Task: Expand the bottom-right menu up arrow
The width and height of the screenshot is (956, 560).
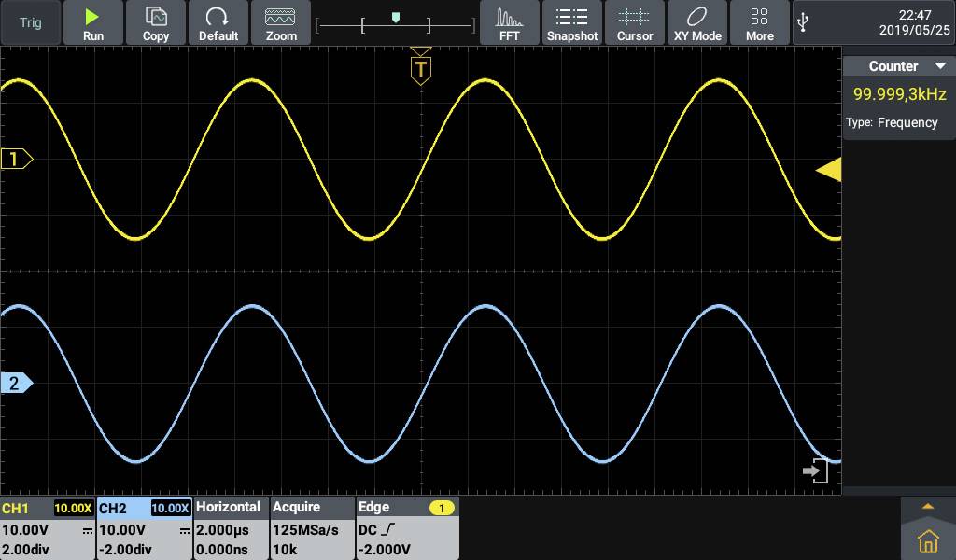Action: point(927,507)
